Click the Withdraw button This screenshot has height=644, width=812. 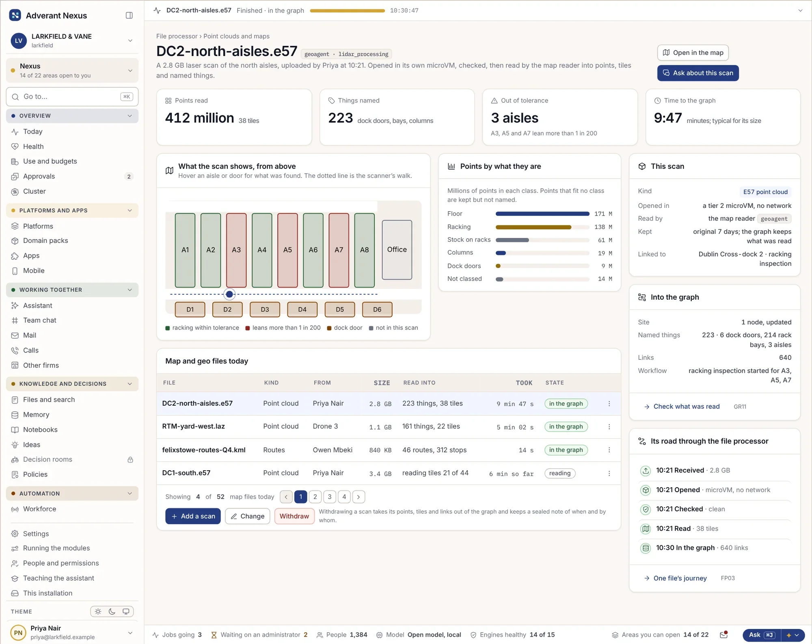294,516
